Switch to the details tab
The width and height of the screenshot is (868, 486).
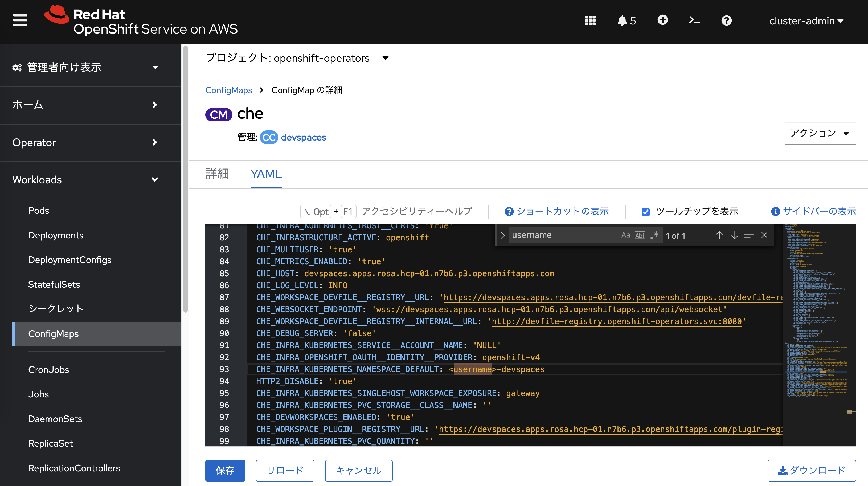tap(217, 174)
